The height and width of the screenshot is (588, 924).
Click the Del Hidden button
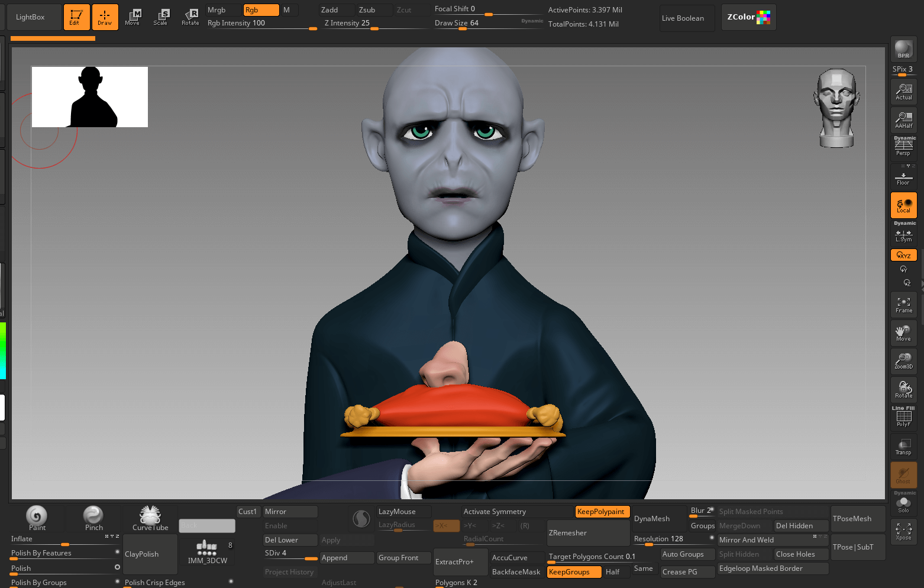point(801,526)
